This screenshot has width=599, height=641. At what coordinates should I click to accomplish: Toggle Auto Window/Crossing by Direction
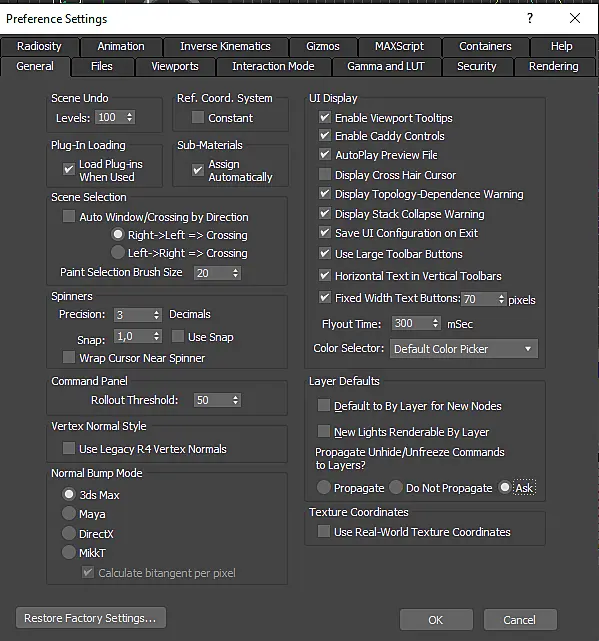69,216
